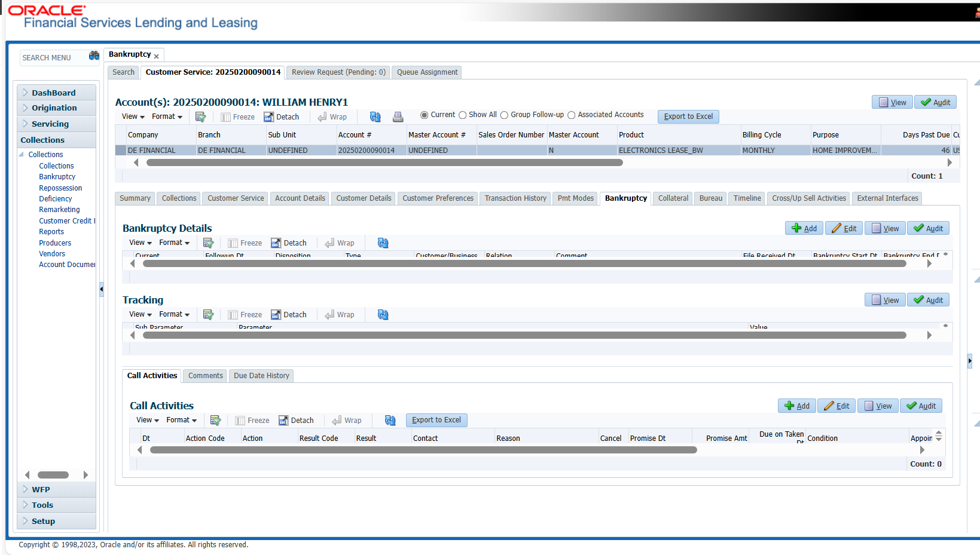Open View menu in Accounts toolbar
This screenshot has width=980, height=555.
click(x=133, y=116)
